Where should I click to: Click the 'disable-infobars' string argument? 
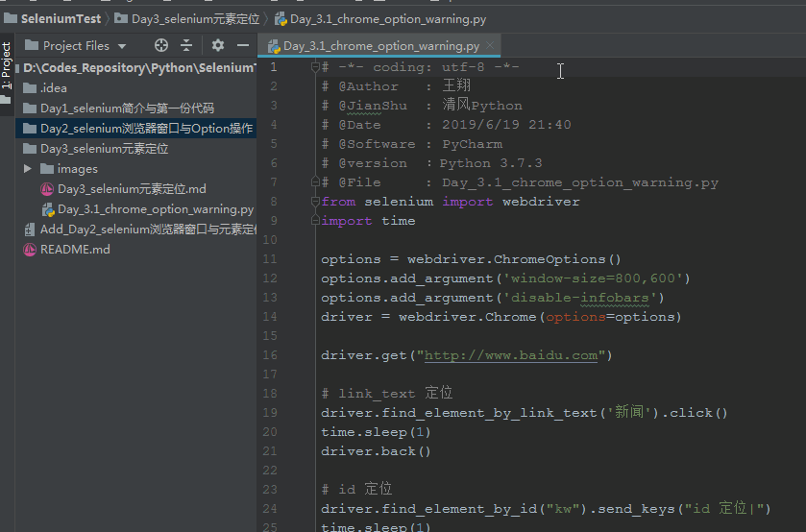tap(579, 298)
